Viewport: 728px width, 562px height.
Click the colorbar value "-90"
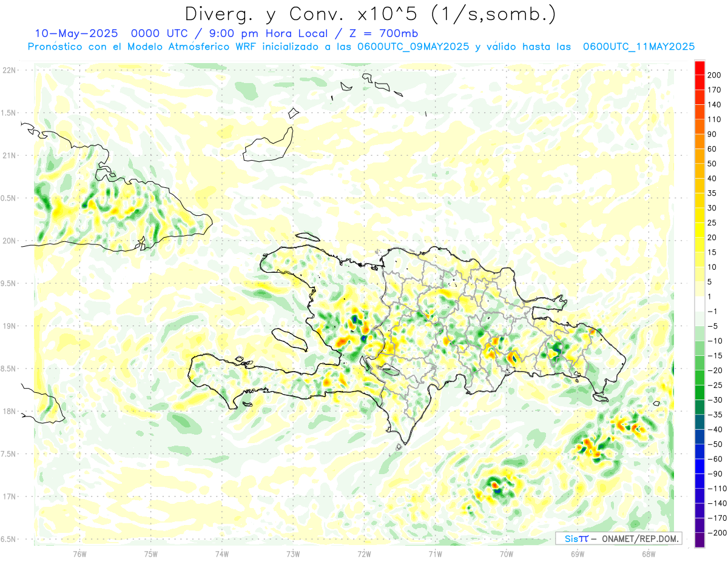pyautogui.click(x=715, y=474)
